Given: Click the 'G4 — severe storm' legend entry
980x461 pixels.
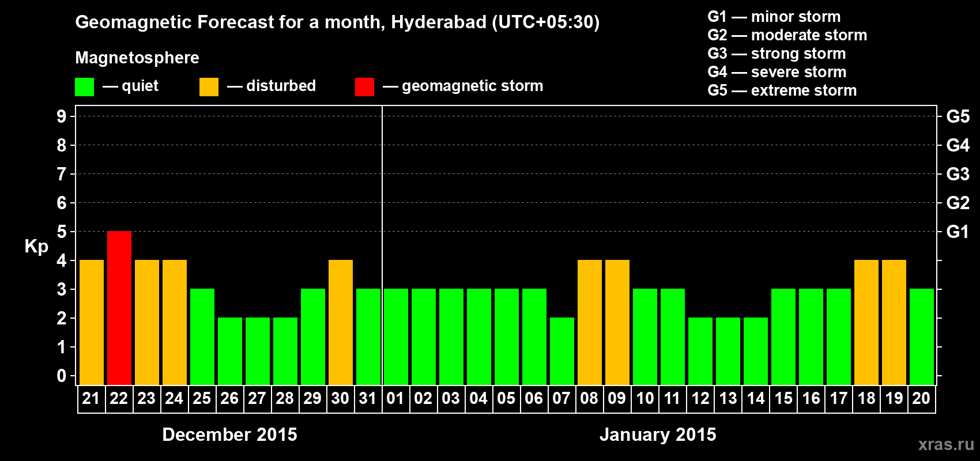Looking at the screenshot, I should [777, 72].
